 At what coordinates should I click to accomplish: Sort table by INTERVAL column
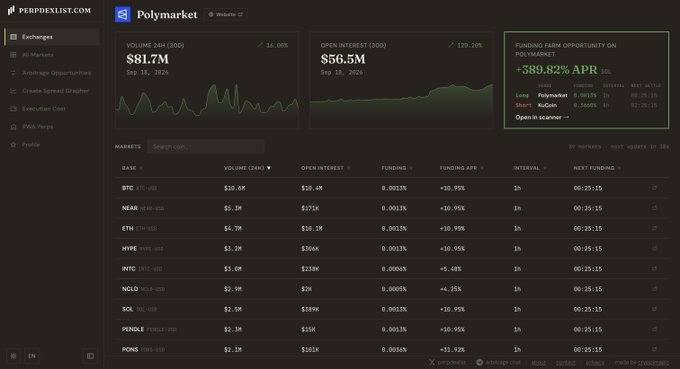(x=530, y=168)
